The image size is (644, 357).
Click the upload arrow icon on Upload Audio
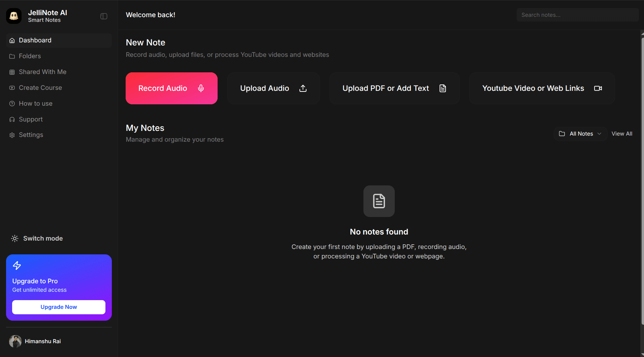[303, 88]
